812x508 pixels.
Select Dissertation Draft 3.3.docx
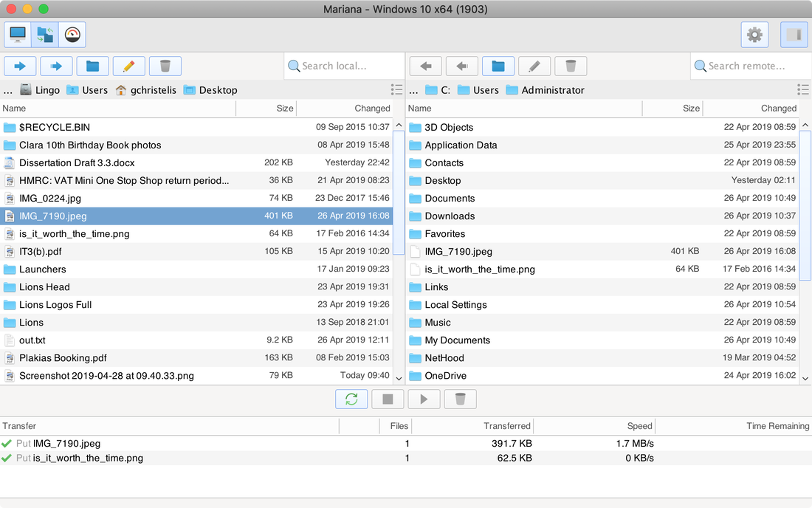(x=197, y=162)
